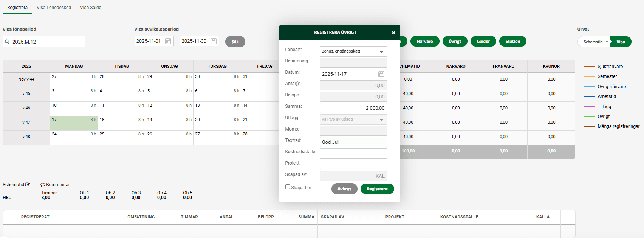
Task: Click the Sök button
Action: (x=235, y=42)
